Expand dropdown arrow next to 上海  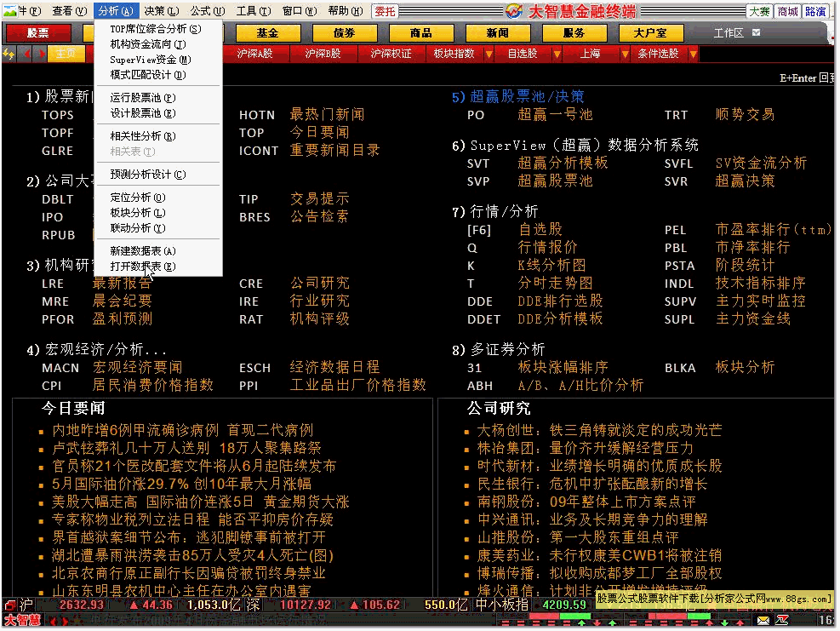(x=625, y=54)
